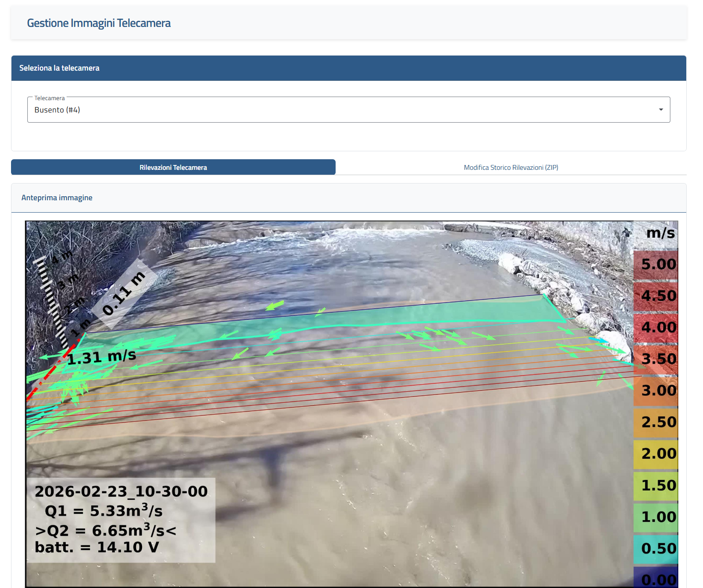This screenshot has height=588, width=703.
Task: Click the Q2 = 6.65m³/s discharge reading
Action: 106,530
